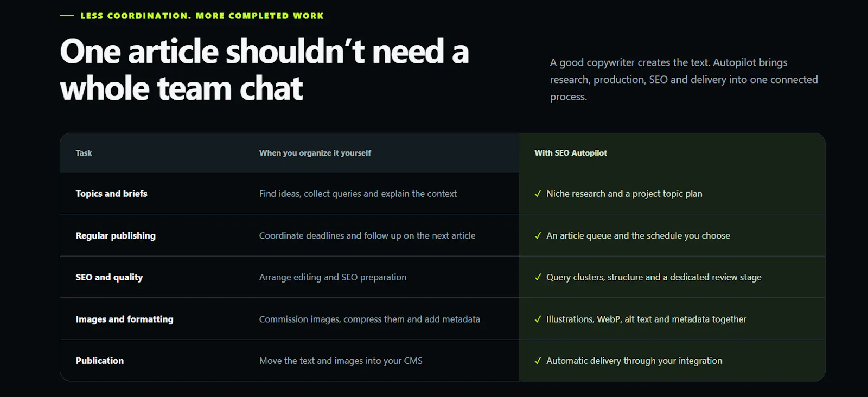Screen dimensions: 868x397
Task: Click the checkmark beside Illustrations, WebP
Action: [x=538, y=319]
